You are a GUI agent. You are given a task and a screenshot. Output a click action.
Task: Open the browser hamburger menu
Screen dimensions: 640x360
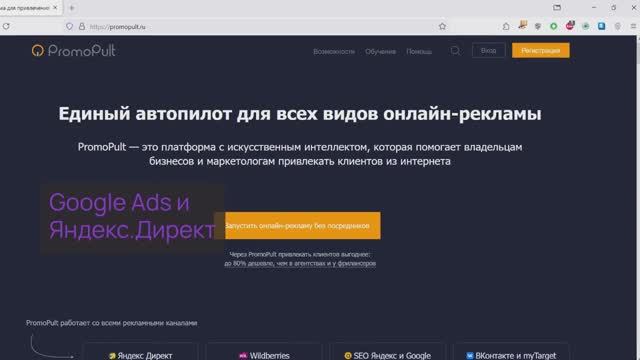point(633,27)
